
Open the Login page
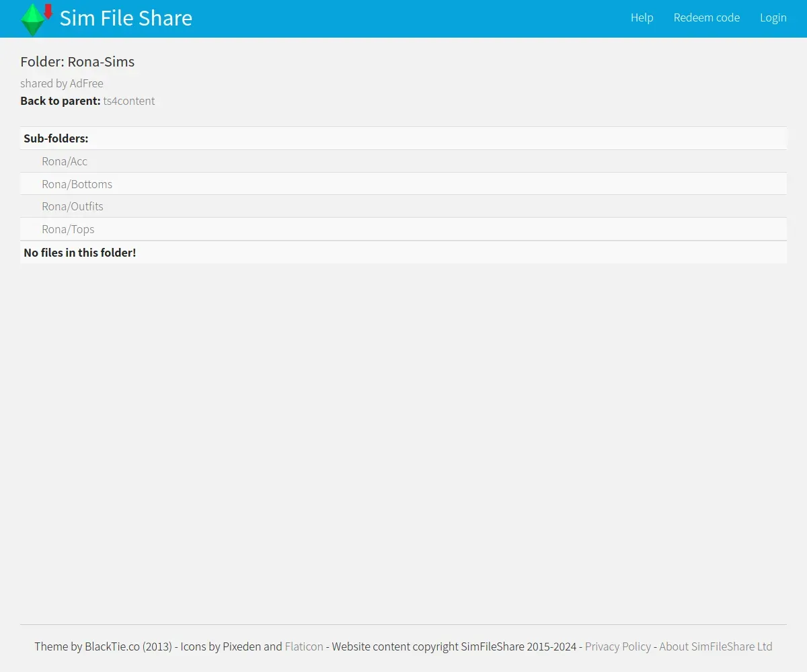773,18
